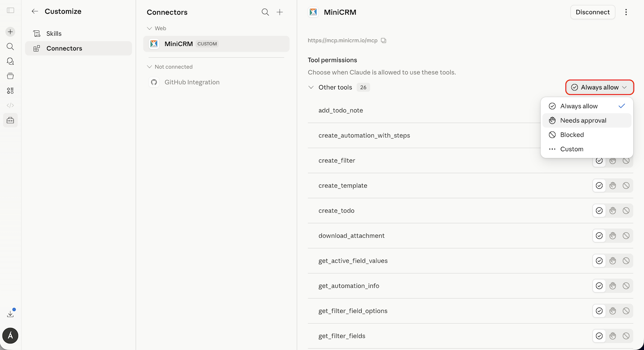The width and height of the screenshot is (644, 350).
Task: Block the get_automation_info tool
Action: click(626, 286)
